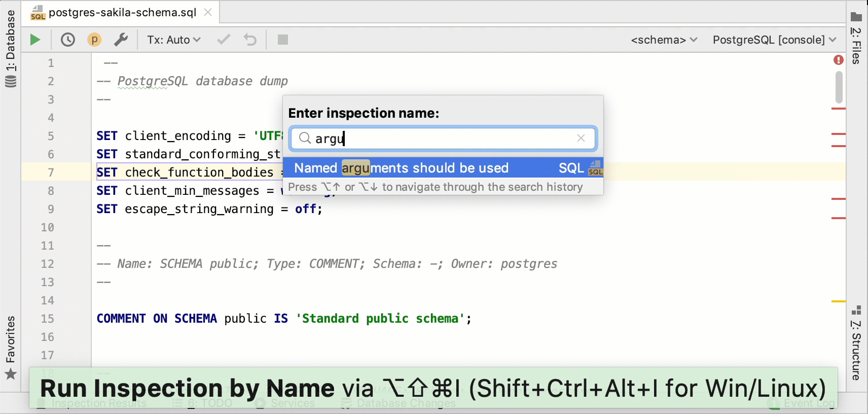Open settings wrench icon
The height and width of the screenshot is (414, 868).
pos(121,40)
